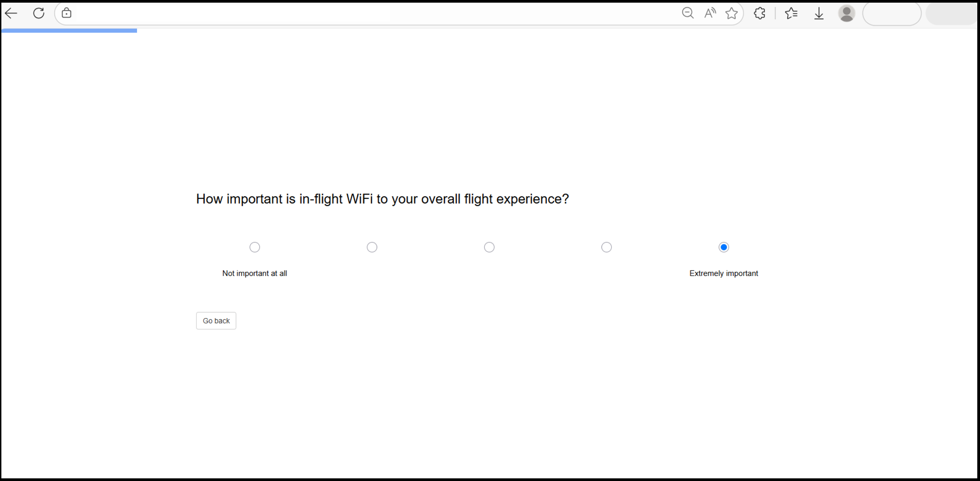Click the 'Extremely important' label text

coord(724,273)
